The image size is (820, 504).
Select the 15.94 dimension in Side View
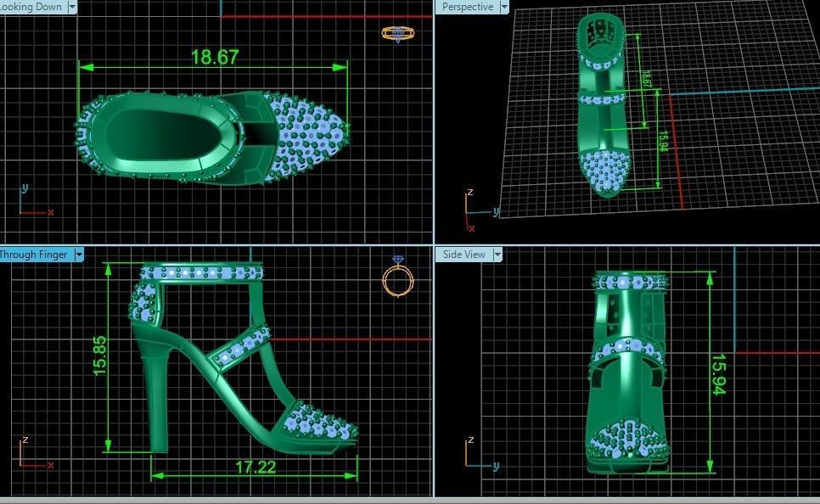[718, 374]
